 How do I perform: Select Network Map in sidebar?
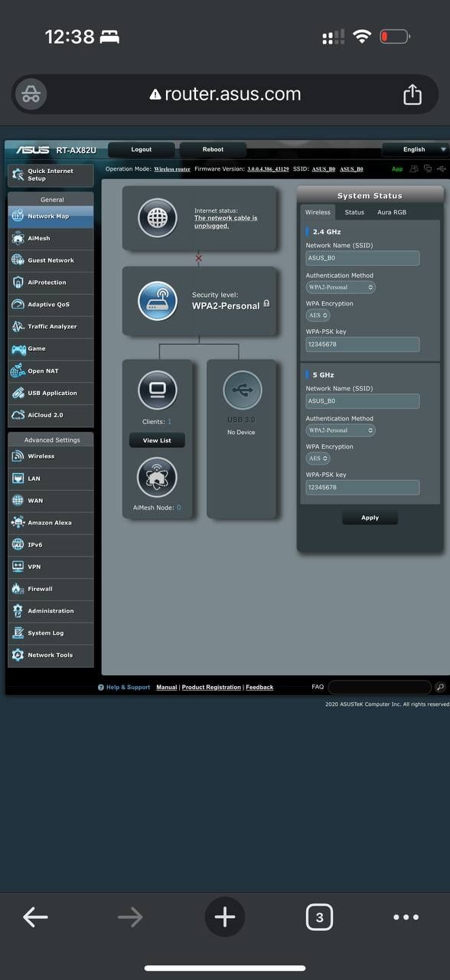(51, 217)
